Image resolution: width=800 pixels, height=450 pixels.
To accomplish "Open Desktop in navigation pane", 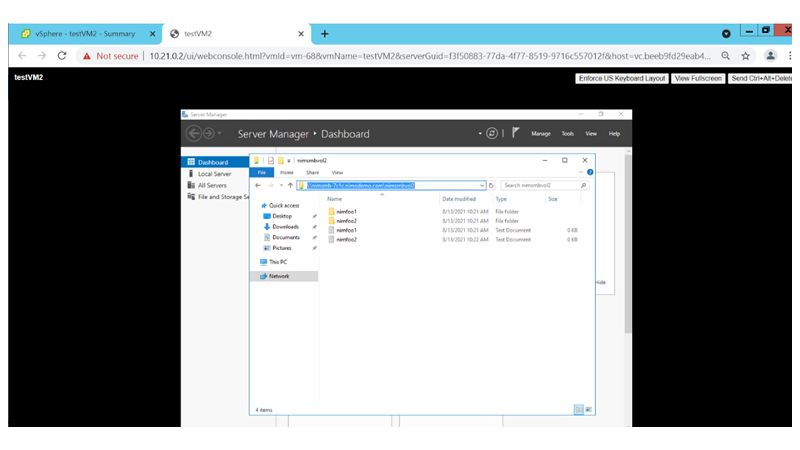I will [278, 216].
